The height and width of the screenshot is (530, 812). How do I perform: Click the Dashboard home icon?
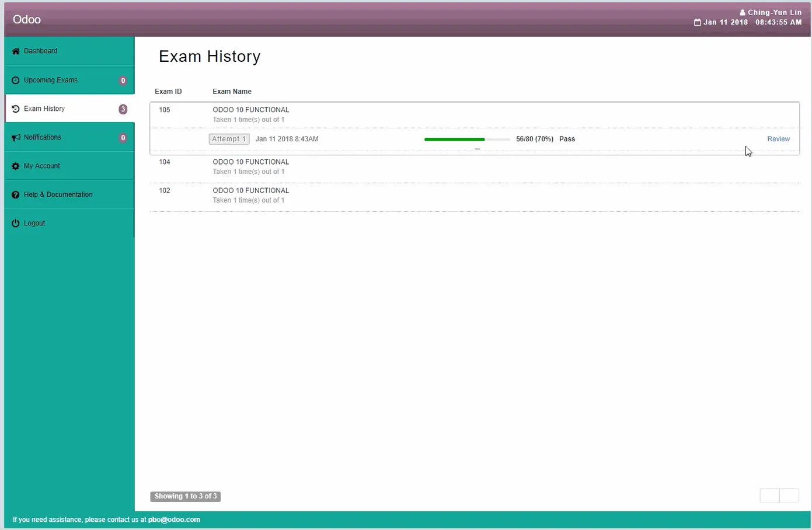(16, 51)
